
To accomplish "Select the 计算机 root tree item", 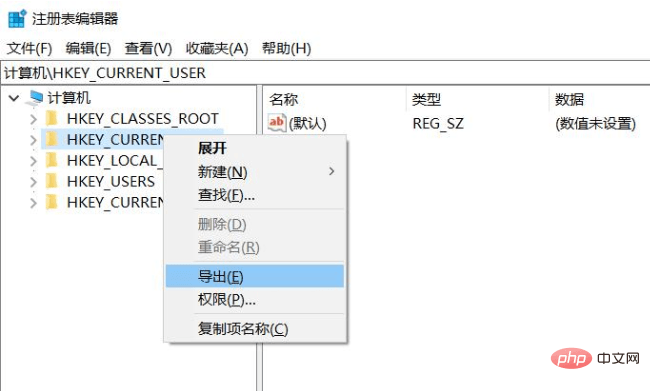I will [69, 98].
